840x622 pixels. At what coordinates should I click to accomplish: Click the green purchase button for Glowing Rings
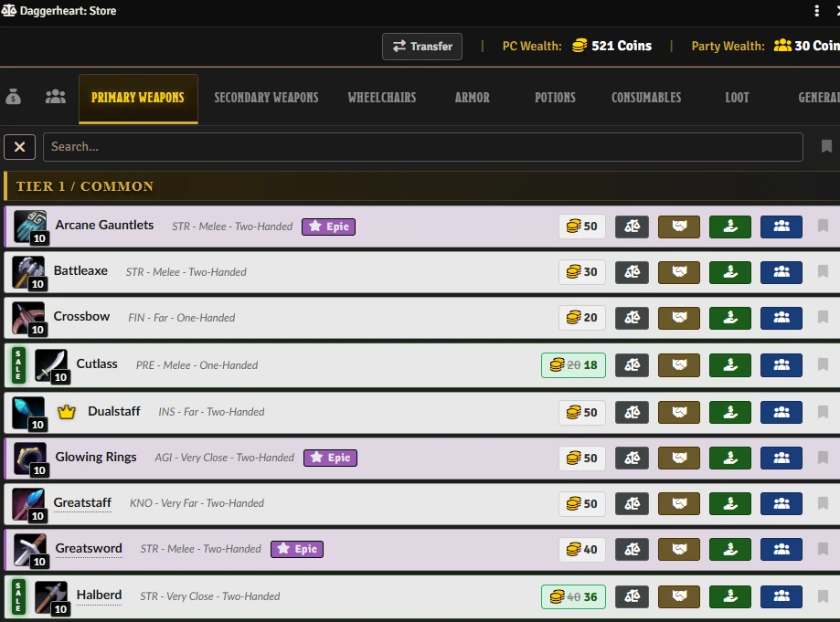[x=729, y=459]
